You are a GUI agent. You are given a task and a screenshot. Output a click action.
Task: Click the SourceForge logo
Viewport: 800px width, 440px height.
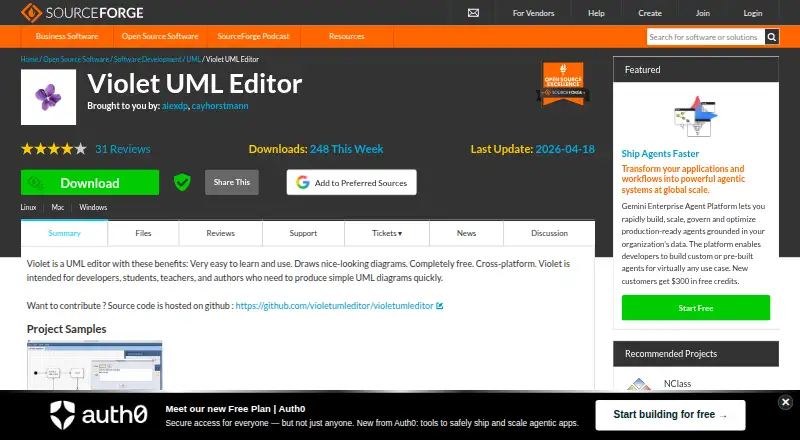[x=82, y=12]
